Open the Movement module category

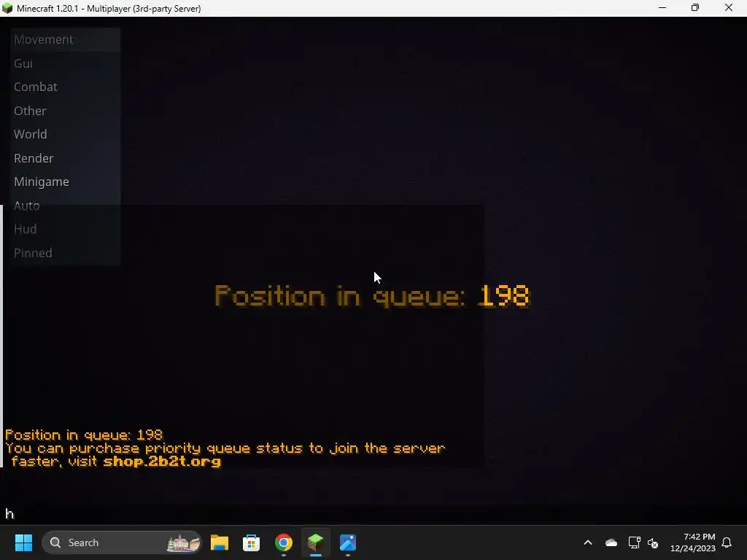[65, 39]
